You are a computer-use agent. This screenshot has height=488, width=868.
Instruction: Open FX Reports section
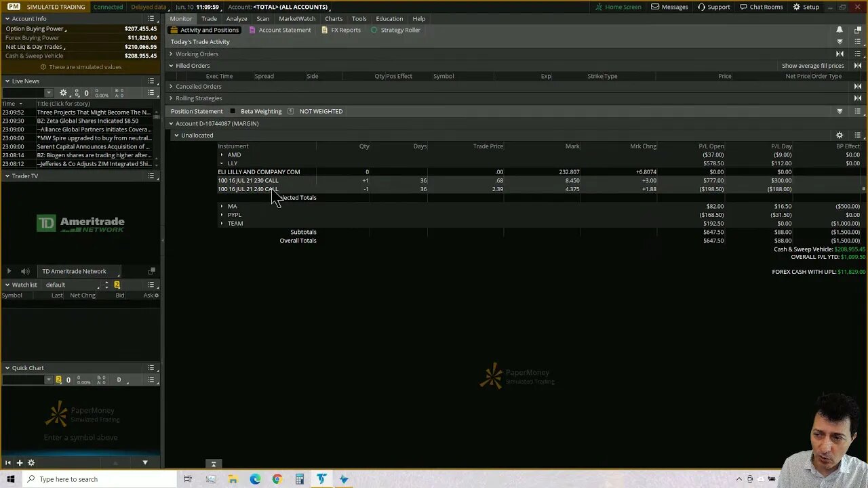point(341,30)
